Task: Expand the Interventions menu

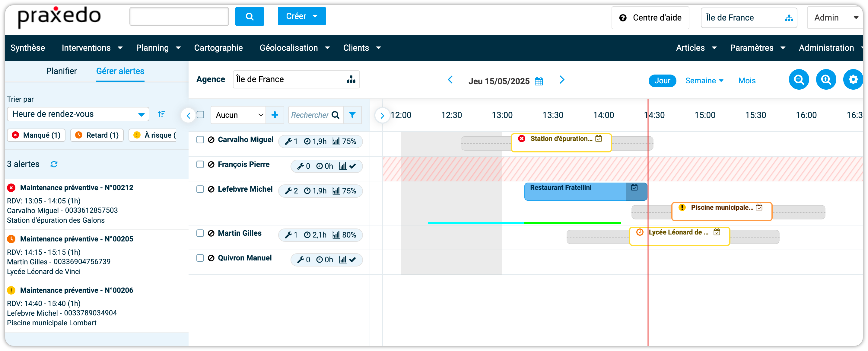Action: 92,48
